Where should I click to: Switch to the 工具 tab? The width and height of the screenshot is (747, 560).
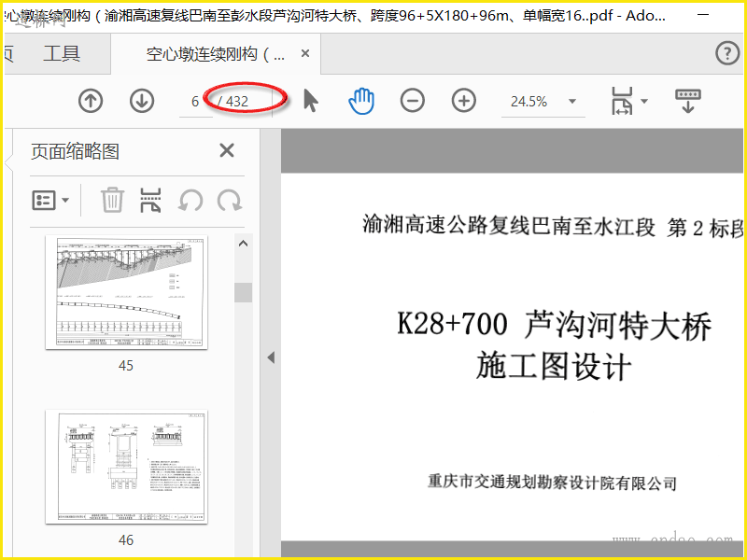click(62, 53)
